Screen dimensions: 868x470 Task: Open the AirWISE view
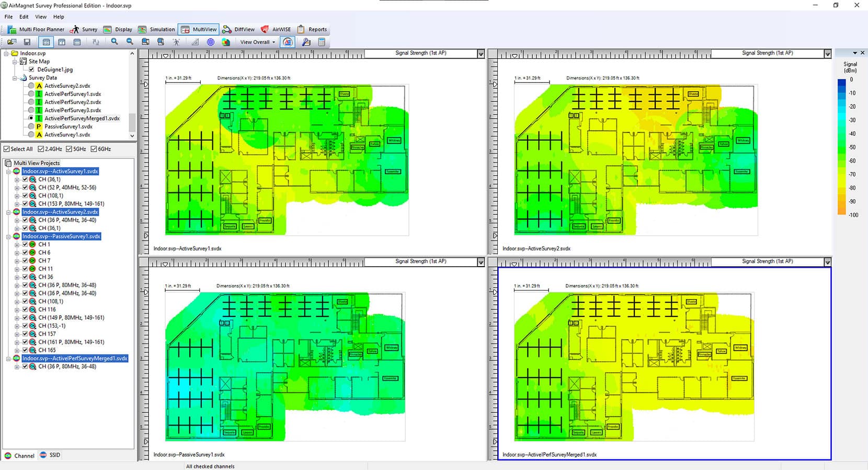(x=276, y=29)
